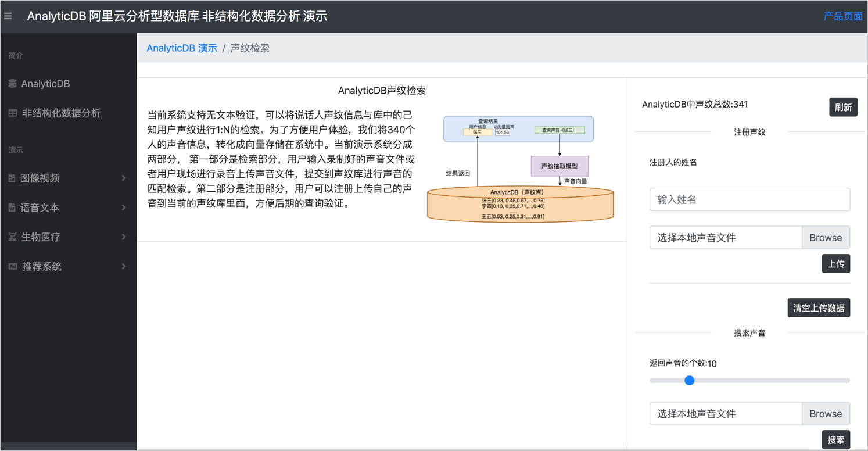
Task: Click the 刷新 refresh button
Action: 843,107
